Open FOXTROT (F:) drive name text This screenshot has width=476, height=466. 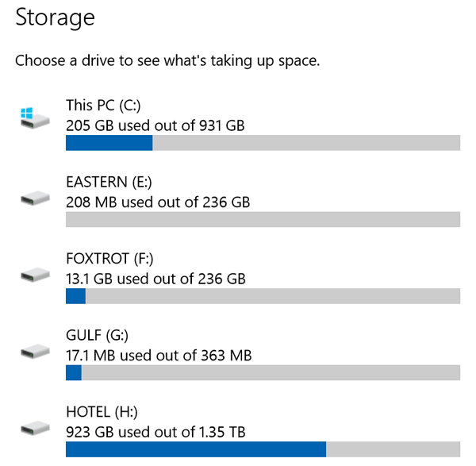pyautogui.click(x=109, y=259)
